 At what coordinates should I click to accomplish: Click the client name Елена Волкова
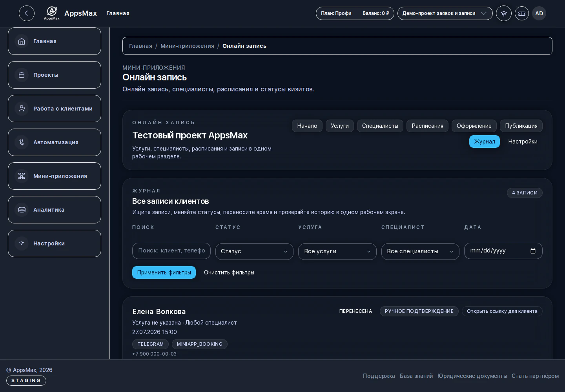pos(159,312)
